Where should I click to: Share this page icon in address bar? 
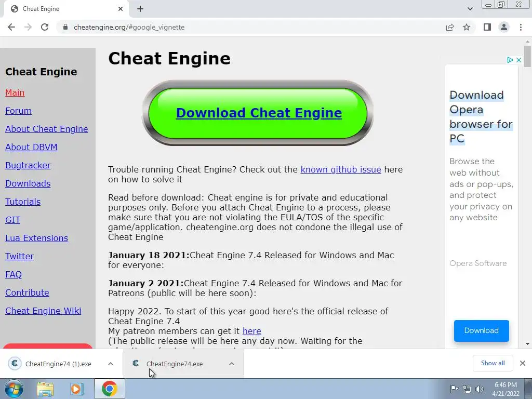coord(450,27)
